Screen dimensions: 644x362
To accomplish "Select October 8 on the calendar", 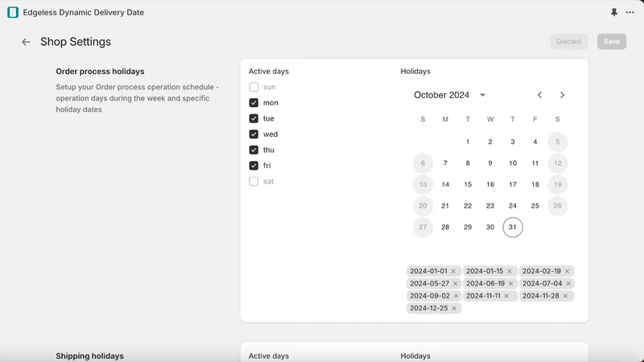I will coord(468,163).
